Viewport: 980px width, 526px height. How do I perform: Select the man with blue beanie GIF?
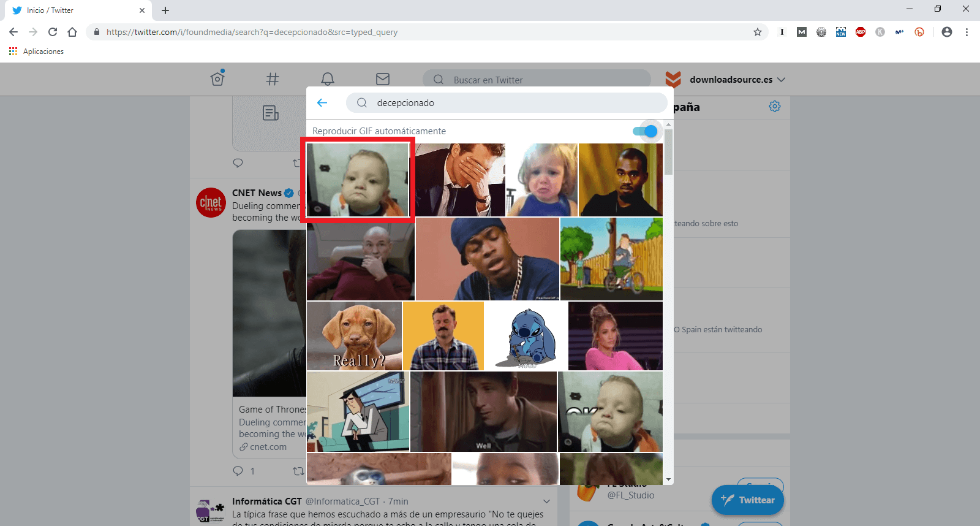click(488, 259)
